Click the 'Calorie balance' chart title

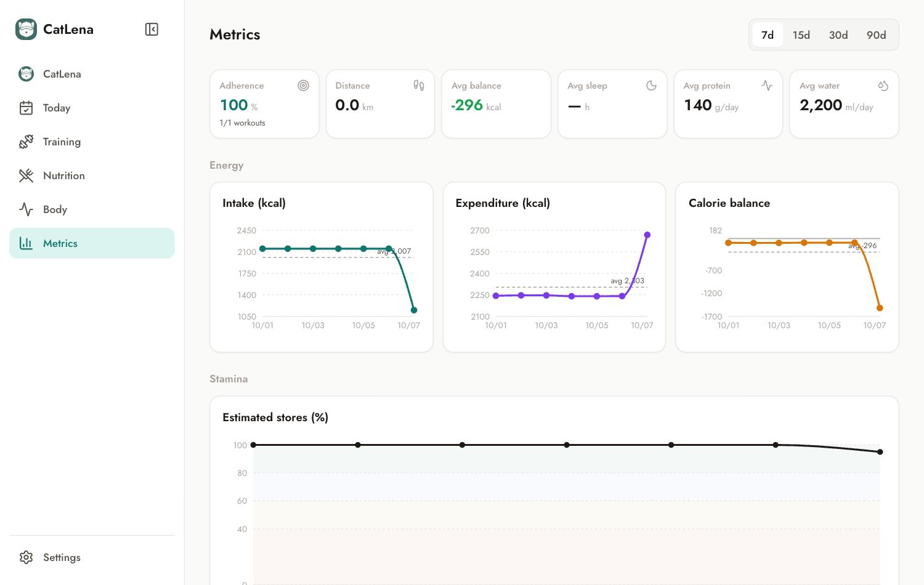tap(729, 203)
